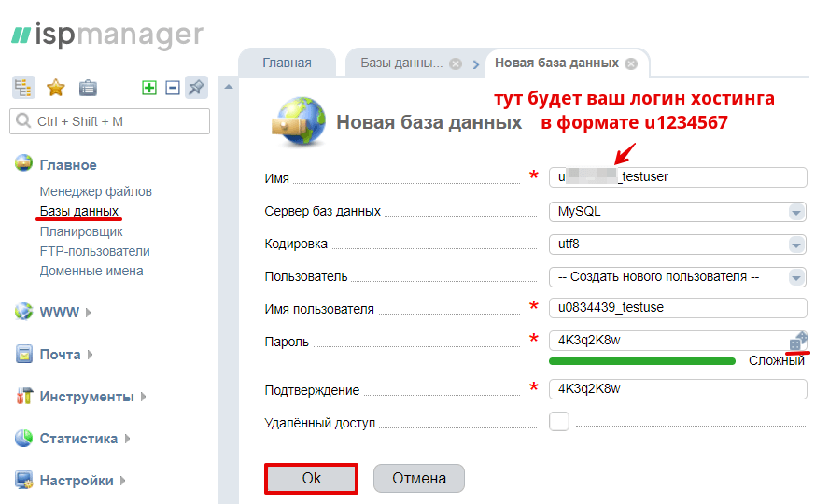Close the Новая база данных tab
Viewport: 815px width, 504px height.
[x=631, y=63]
